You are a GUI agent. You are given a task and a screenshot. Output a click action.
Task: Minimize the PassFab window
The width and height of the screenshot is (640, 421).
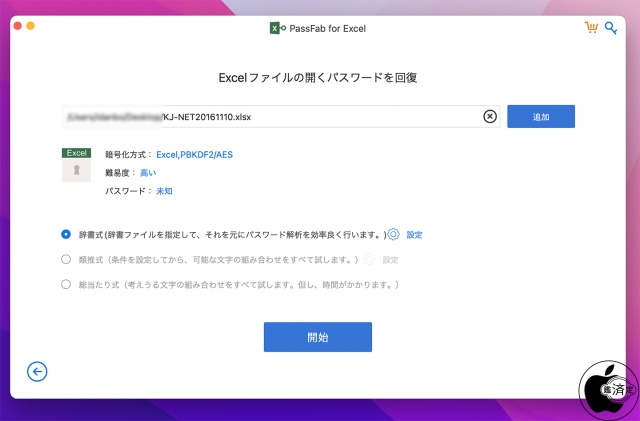coord(31,26)
